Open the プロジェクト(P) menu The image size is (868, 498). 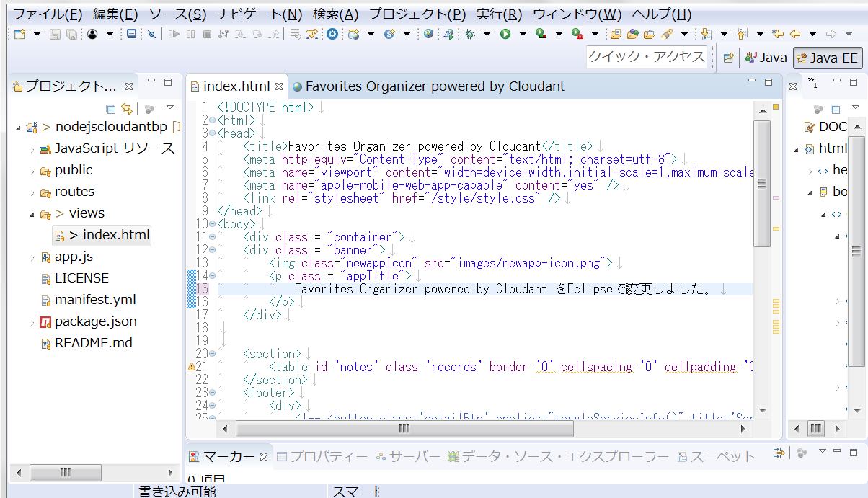point(418,14)
